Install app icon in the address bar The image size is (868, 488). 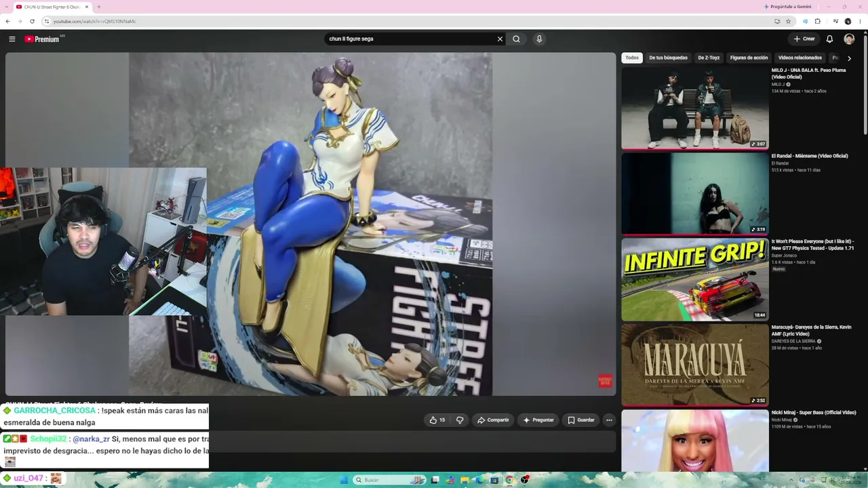[777, 21]
